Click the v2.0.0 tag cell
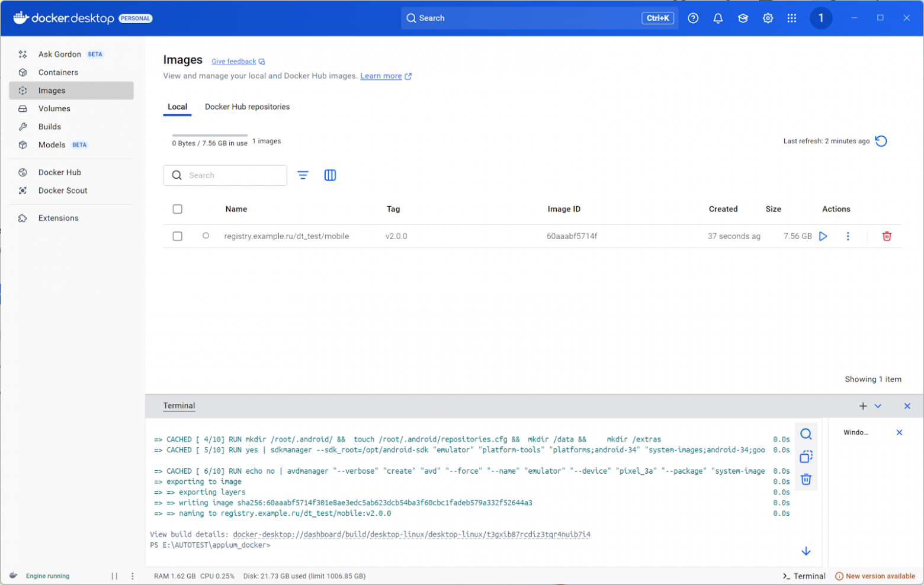The height and width of the screenshot is (585, 924). pyautogui.click(x=396, y=236)
